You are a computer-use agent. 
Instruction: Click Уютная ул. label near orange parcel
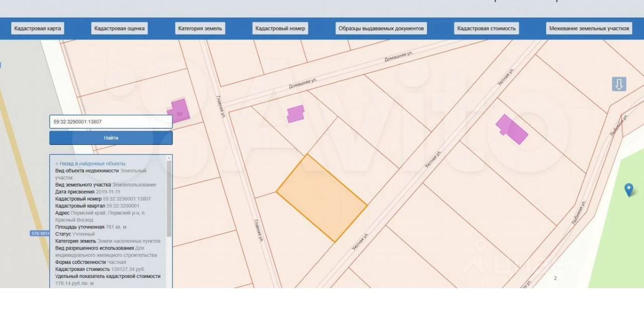pos(360,241)
